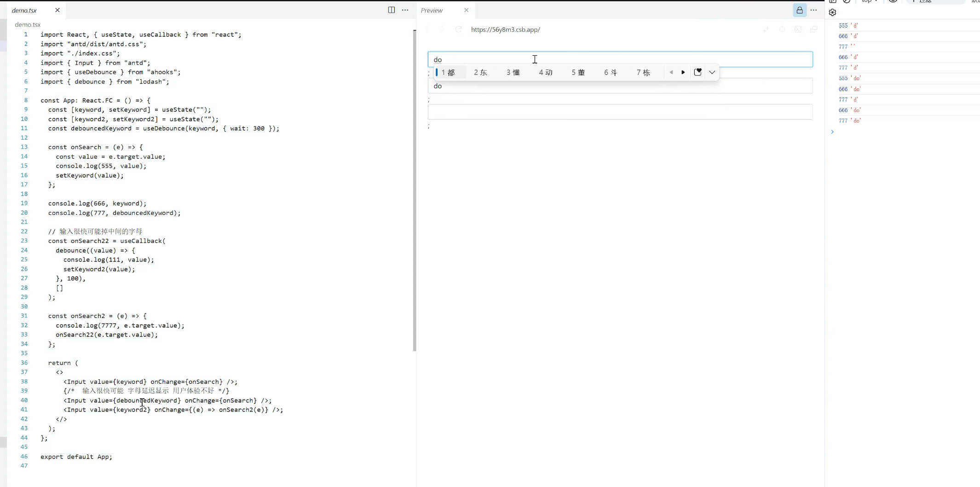Click the 'const onSearch22 = useCallback(' line
The image size is (980, 487).
click(107, 241)
